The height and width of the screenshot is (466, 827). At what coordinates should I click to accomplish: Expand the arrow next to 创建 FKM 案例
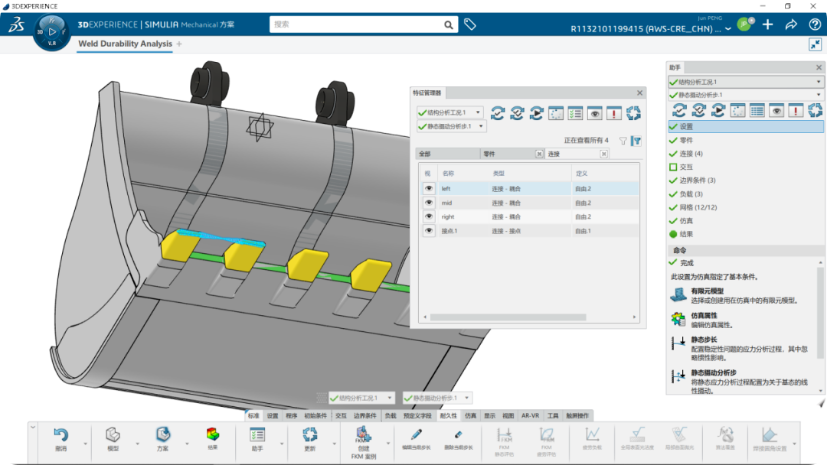click(388, 444)
